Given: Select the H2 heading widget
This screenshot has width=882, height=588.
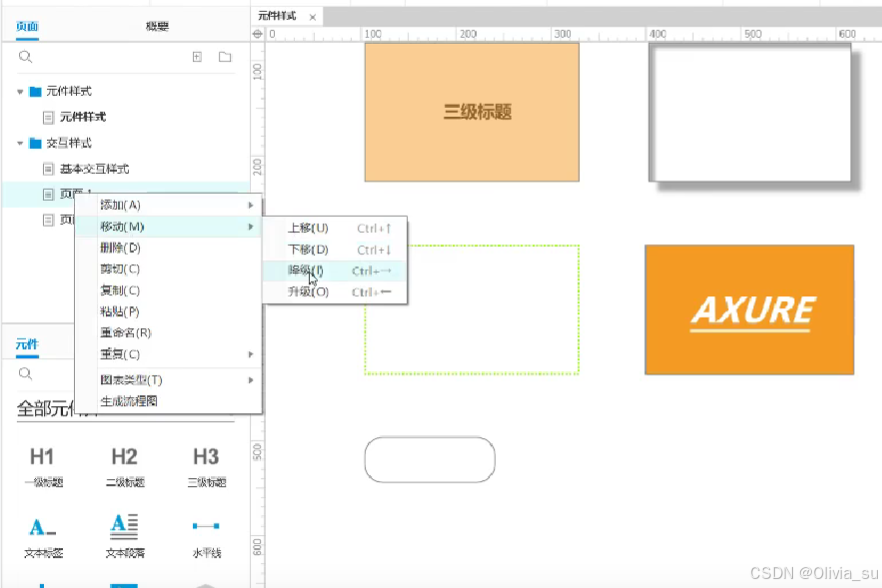Looking at the screenshot, I should (x=125, y=466).
